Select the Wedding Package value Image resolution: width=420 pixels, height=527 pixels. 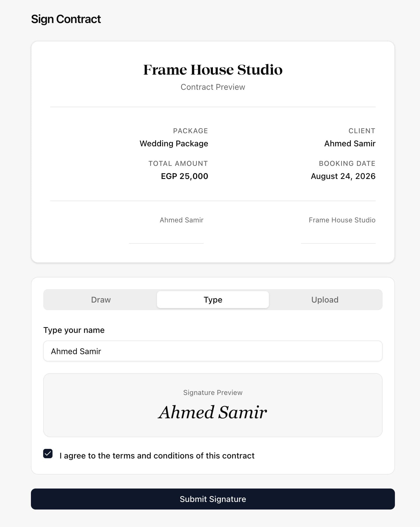click(174, 144)
